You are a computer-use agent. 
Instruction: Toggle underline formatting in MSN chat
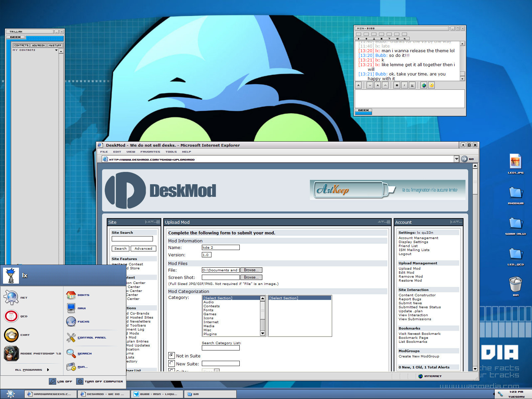[x=412, y=85]
